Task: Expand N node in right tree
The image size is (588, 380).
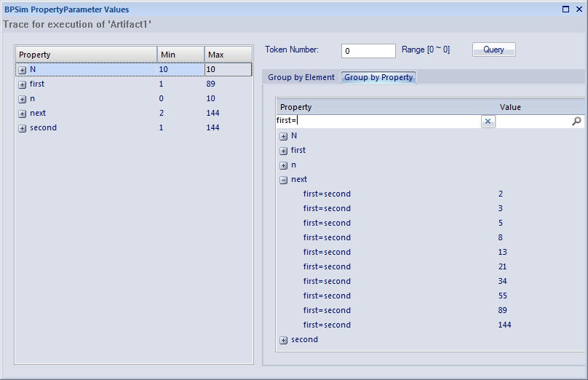Action: coord(283,136)
